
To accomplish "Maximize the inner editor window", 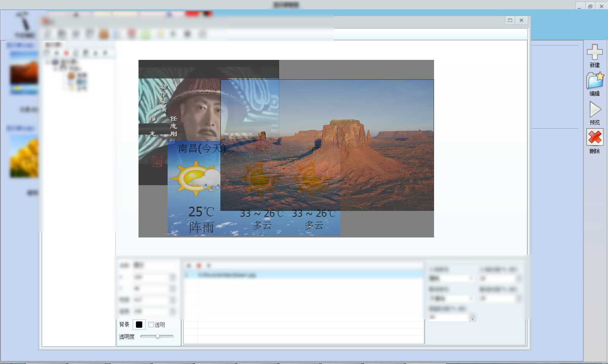I will tap(510, 20).
